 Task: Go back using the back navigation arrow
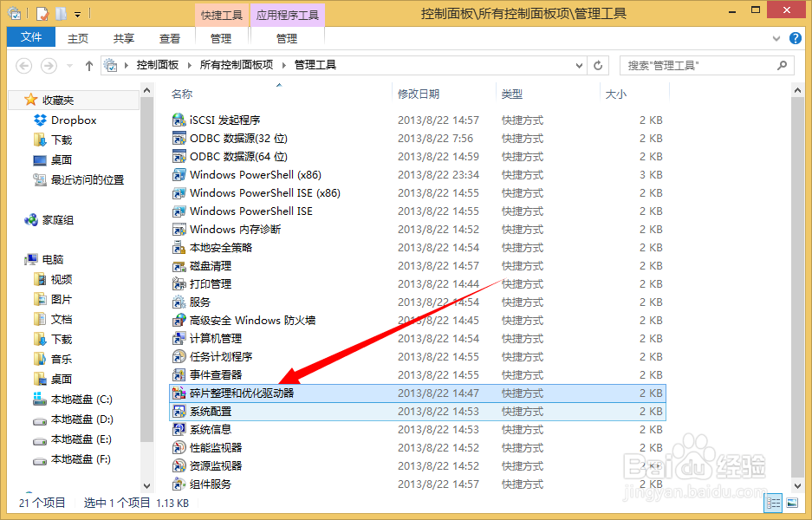pos(23,65)
